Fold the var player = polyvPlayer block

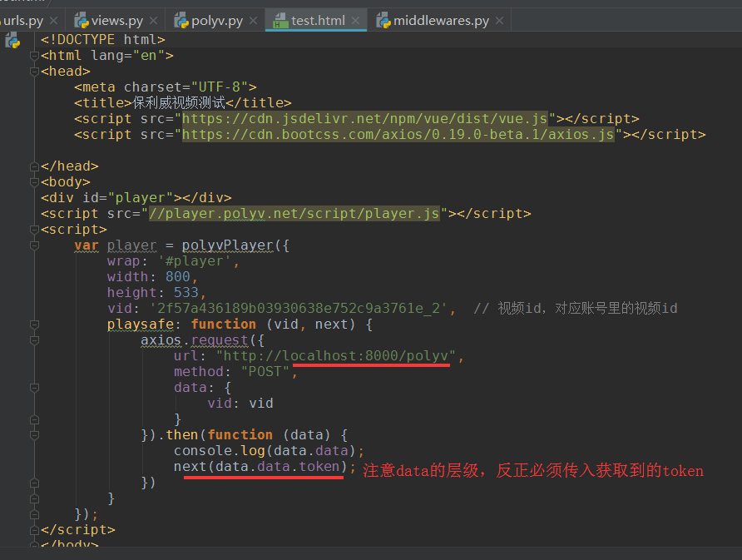tap(34, 245)
